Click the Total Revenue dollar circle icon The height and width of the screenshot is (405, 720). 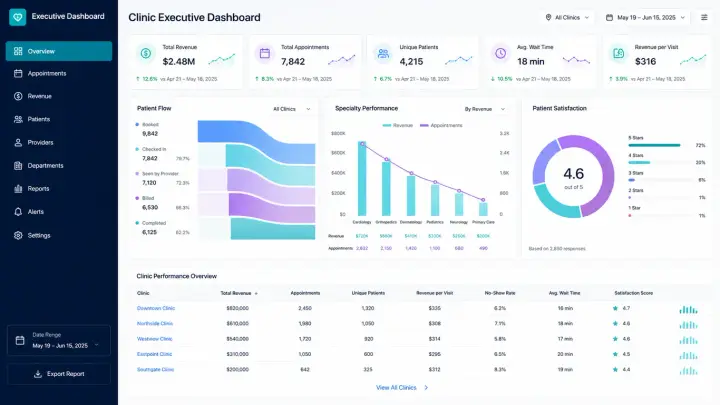(146, 54)
